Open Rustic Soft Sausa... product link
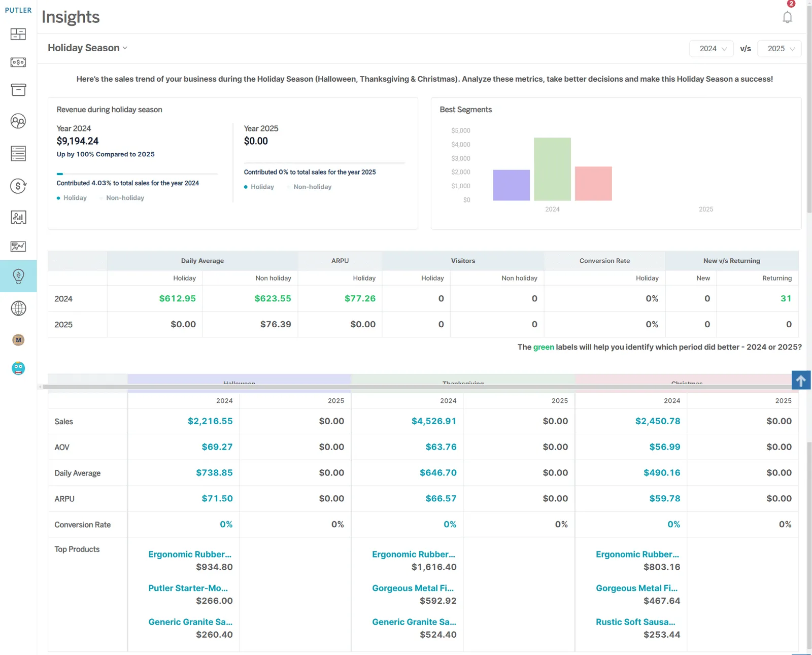Image resolution: width=812 pixels, height=655 pixels. 635,622
